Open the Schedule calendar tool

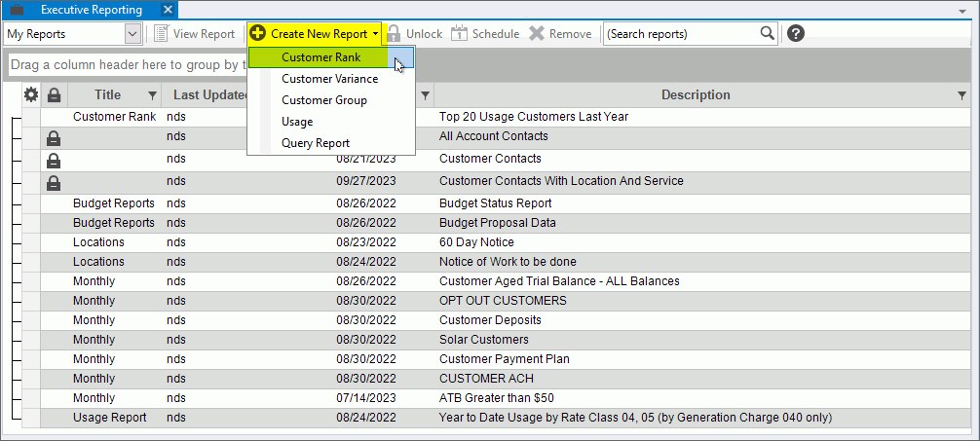[x=485, y=34]
